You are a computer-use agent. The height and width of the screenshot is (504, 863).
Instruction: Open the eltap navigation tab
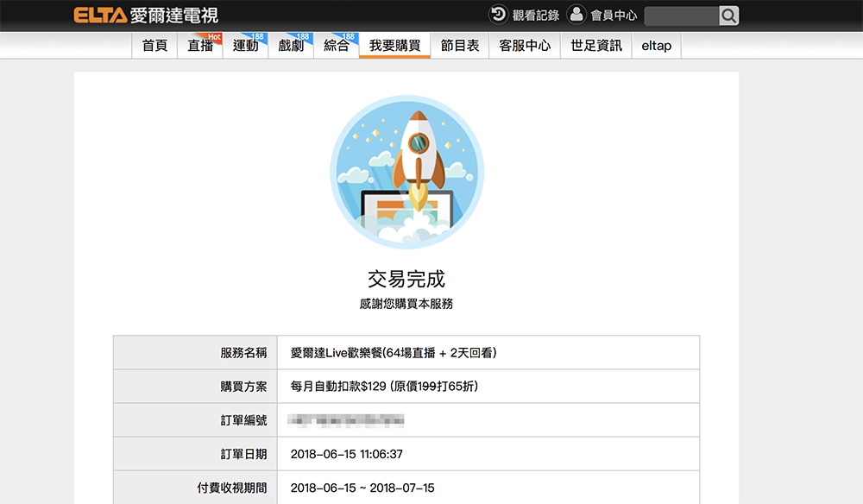click(x=657, y=46)
